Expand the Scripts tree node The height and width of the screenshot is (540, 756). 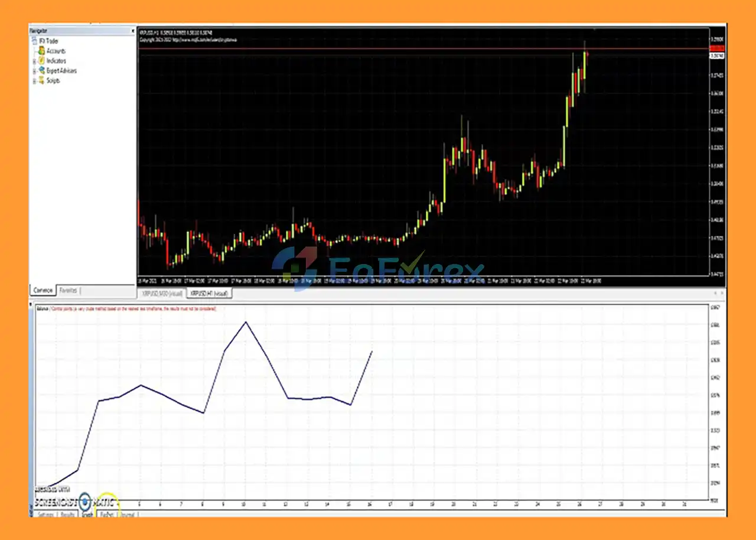pos(35,81)
